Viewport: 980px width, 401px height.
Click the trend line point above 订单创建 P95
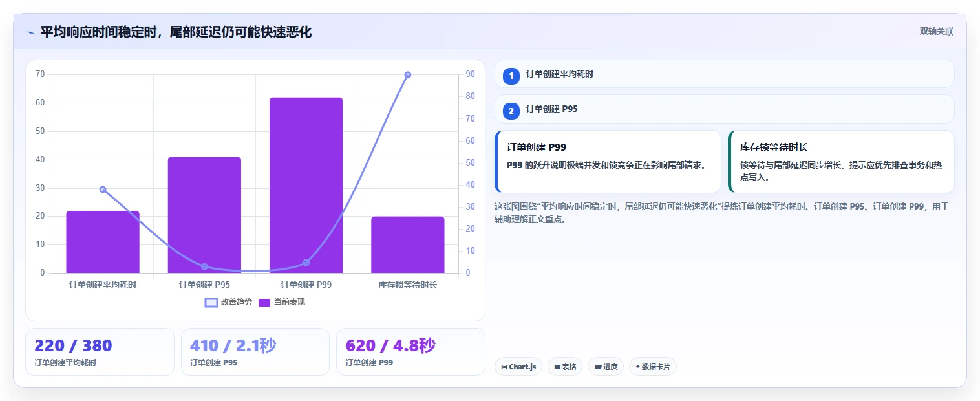pos(204,266)
